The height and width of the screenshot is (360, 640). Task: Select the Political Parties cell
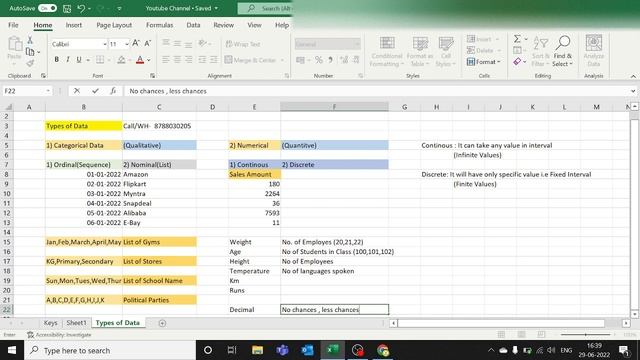(159, 300)
